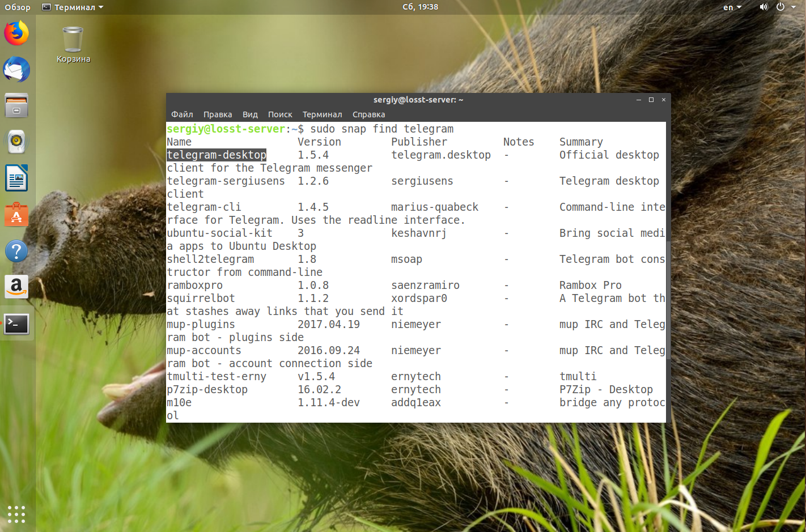
Task: Click the volume icon in top bar
Action: tap(763, 7)
